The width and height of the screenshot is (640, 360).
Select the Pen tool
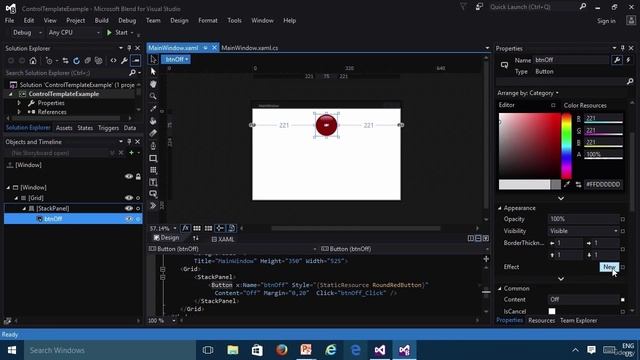(x=153, y=146)
